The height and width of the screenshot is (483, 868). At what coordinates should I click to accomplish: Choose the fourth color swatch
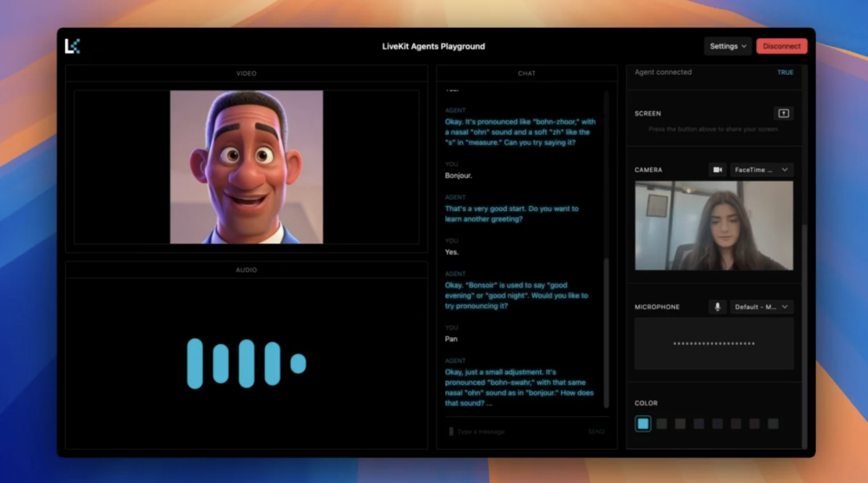pos(699,424)
